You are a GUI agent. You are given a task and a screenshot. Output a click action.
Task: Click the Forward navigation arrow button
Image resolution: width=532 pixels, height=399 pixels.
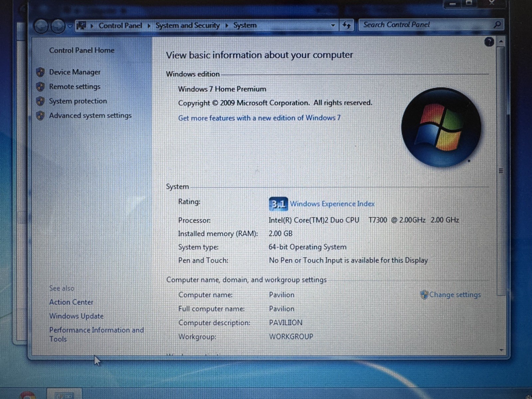click(58, 26)
